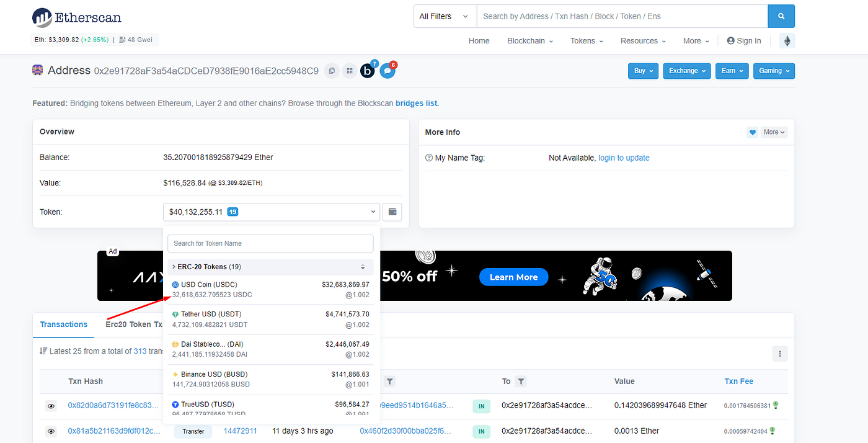This screenshot has height=443, width=868.
Task: Click the filter icon in the From column
Action: [389, 382]
